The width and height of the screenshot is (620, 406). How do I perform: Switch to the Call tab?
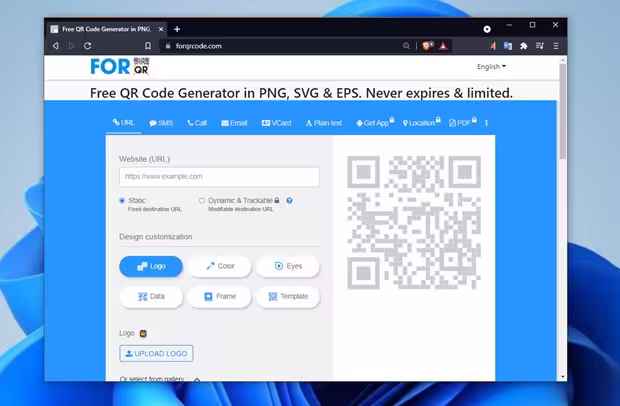click(197, 123)
